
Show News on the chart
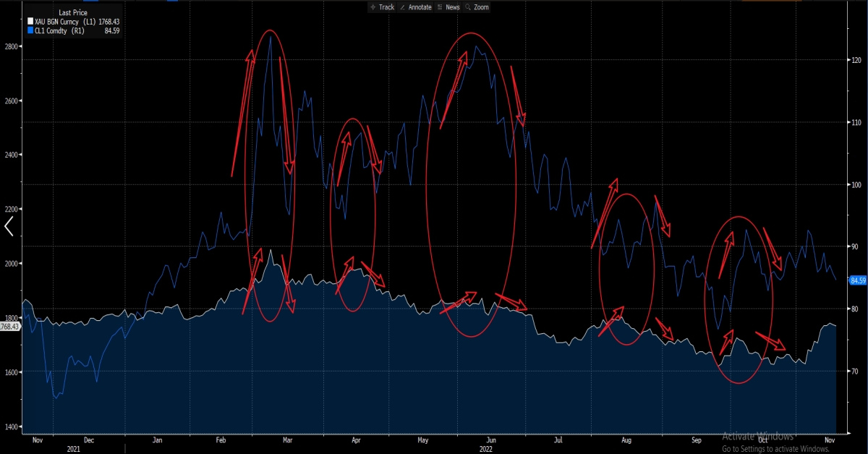(x=448, y=7)
